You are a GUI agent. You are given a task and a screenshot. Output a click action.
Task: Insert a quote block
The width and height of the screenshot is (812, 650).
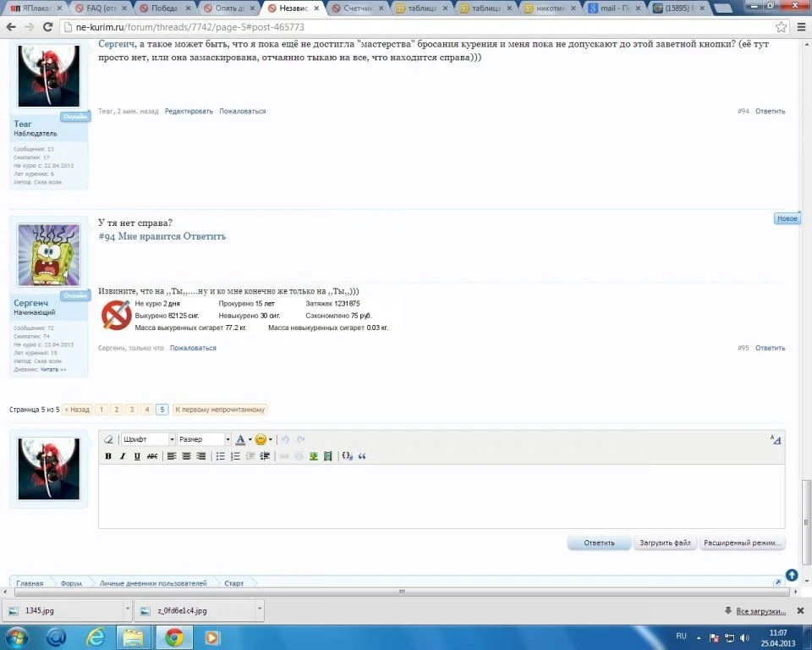(x=362, y=456)
